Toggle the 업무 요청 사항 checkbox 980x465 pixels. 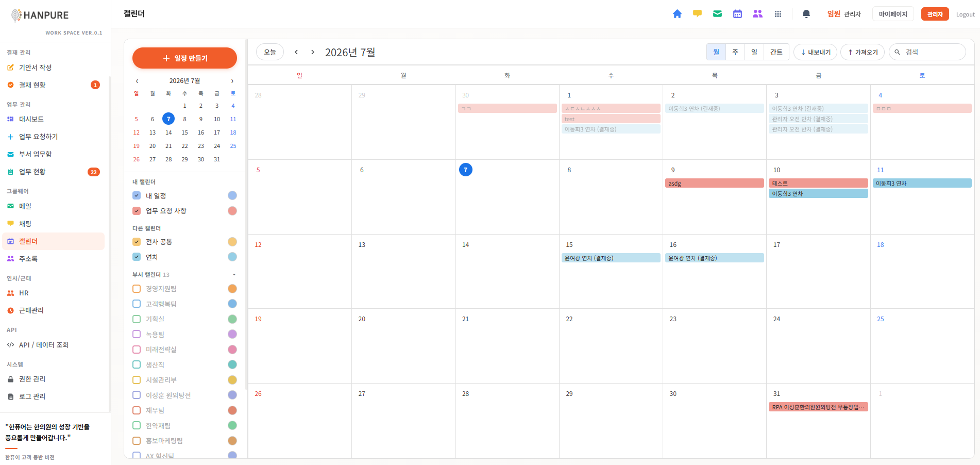click(x=137, y=211)
